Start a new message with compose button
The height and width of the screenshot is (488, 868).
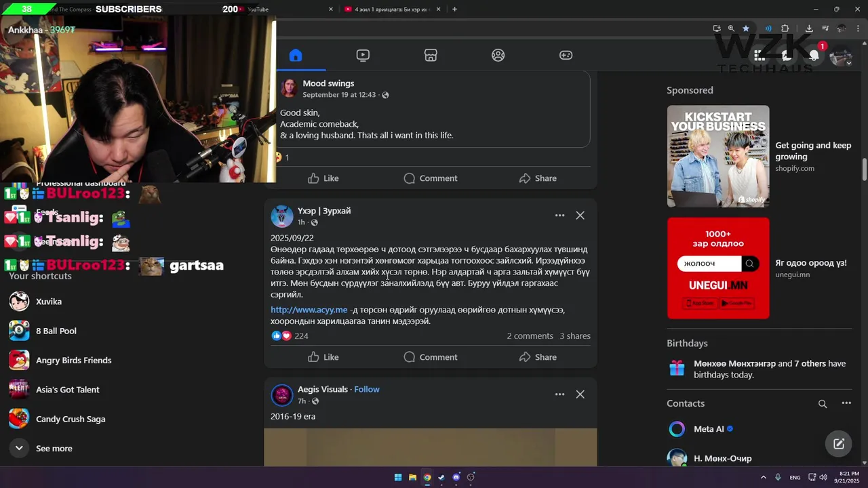(839, 444)
